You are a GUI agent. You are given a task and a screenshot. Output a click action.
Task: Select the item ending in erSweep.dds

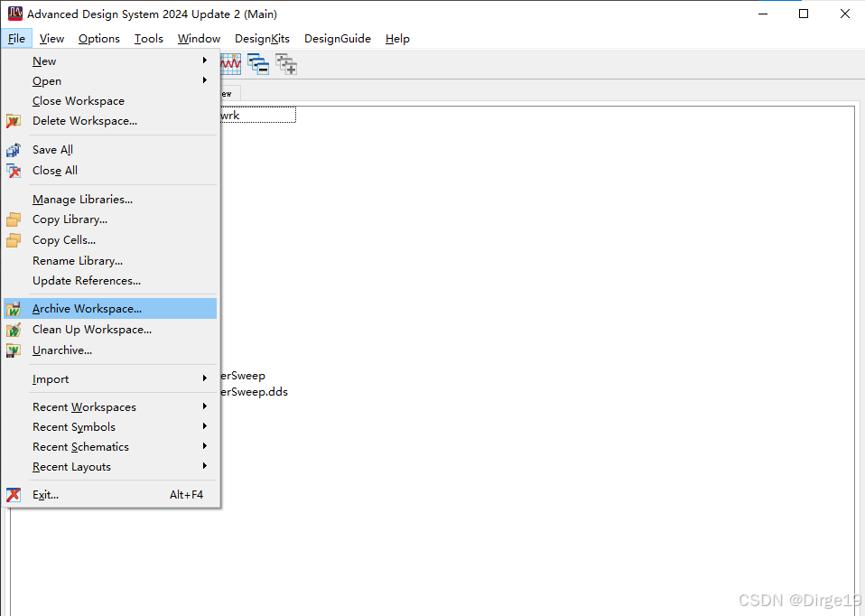(255, 392)
